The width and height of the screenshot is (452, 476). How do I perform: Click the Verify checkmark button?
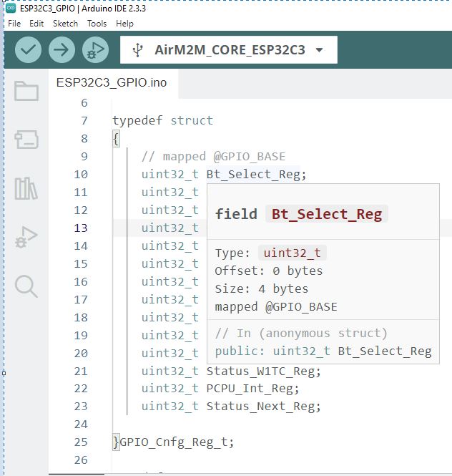click(x=28, y=50)
